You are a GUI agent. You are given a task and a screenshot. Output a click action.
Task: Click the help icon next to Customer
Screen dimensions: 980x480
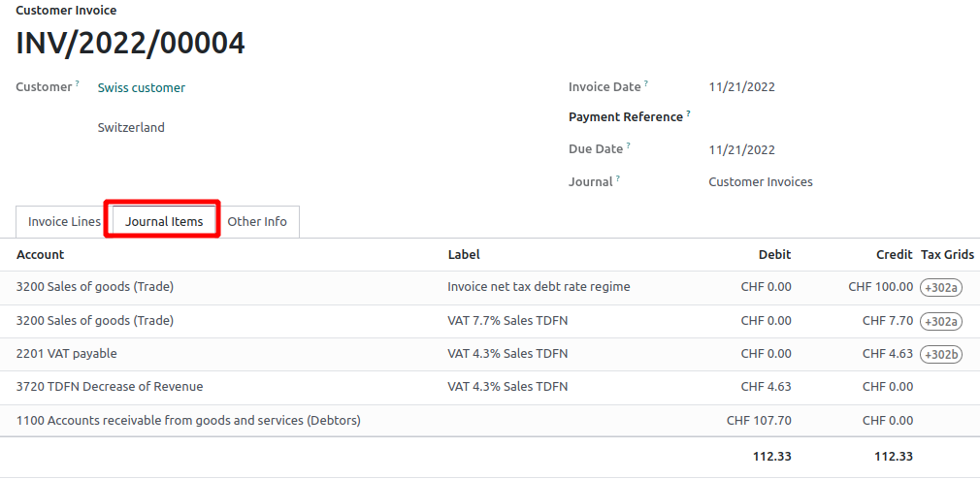coord(78,83)
